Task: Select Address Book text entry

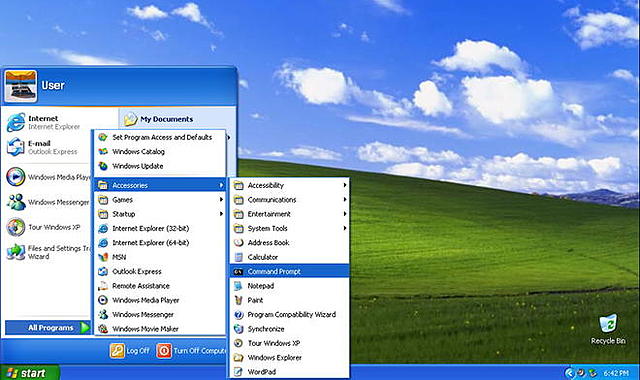Action: pyautogui.click(x=268, y=242)
